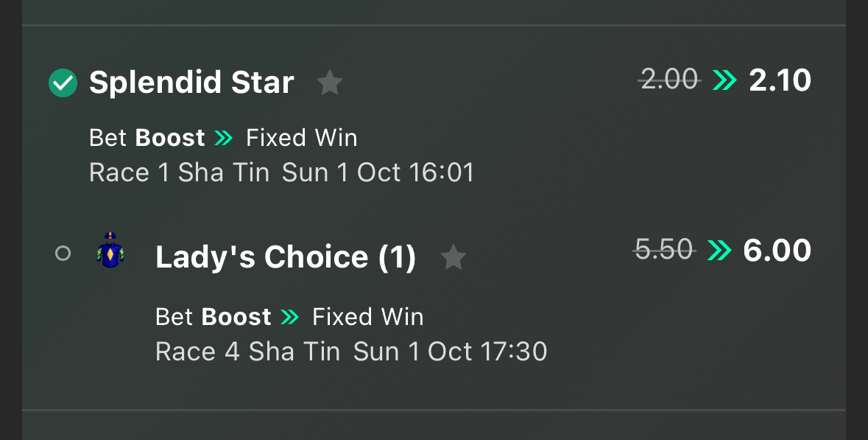Click the green boost arrows beside 2.10 odds
The image size is (868, 440).
pyautogui.click(x=724, y=80)
